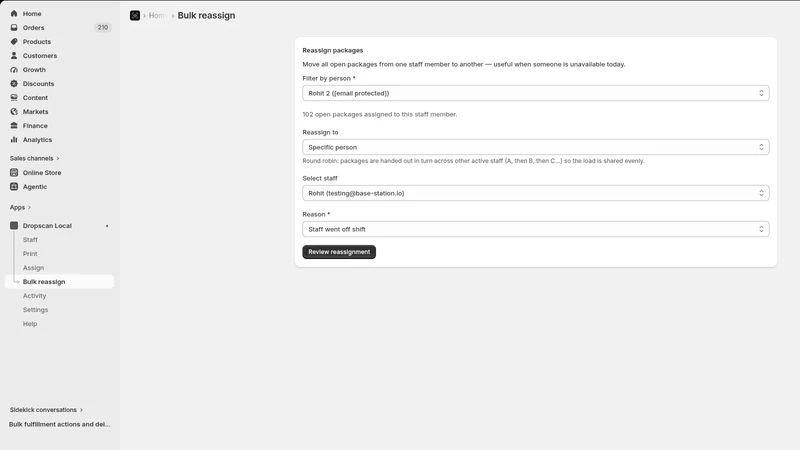Image resolution: width=800 pixels, height=450 pixels.
Task: Open the Activity submenu item
Action: tap(34, 296)
